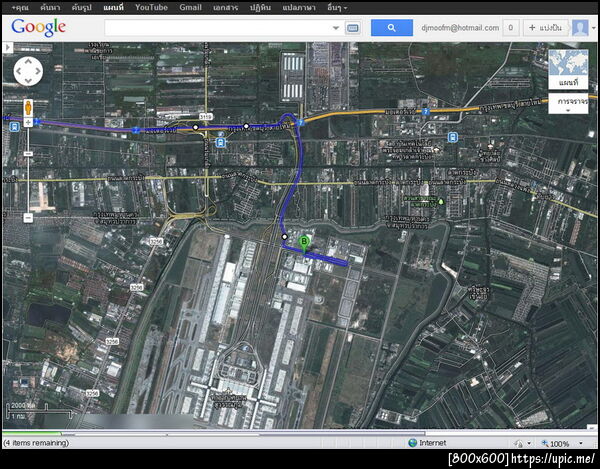Screen dimensions: 600x469
Task: Pick up the Street View pegman
Action: 28,107
